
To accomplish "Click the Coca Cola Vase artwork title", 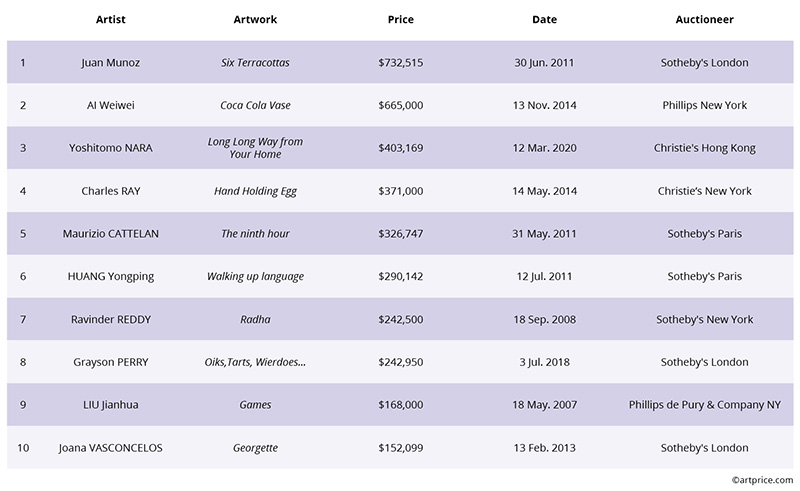I will coord(255,105).
